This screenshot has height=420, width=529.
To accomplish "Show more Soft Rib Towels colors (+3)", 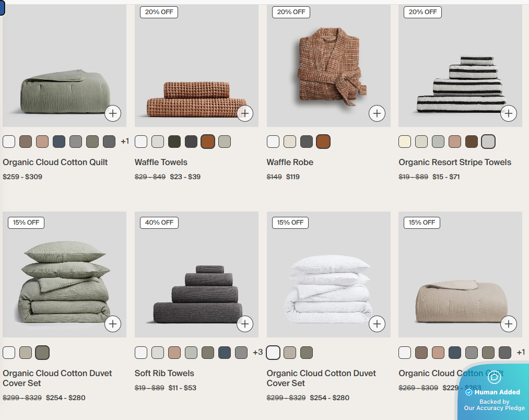I will tap(257, 352).
